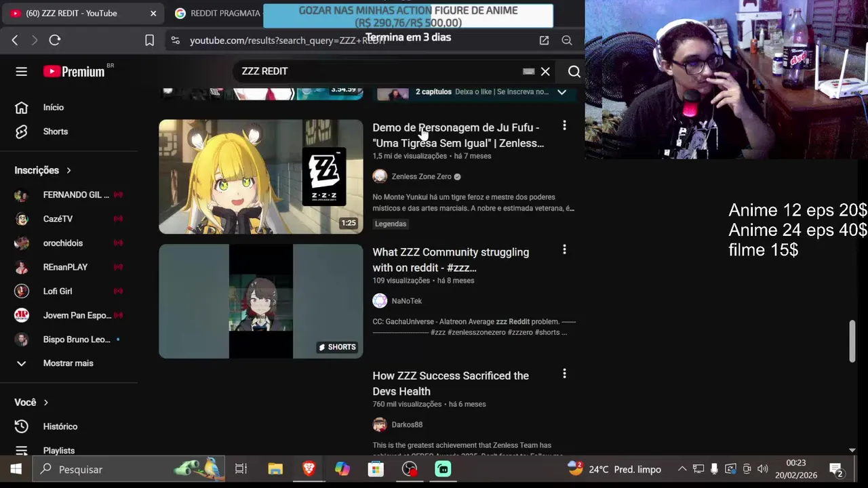Viewport: 868px width, 488px height.
Task: Reload the current page
Action: coord(55,41)
